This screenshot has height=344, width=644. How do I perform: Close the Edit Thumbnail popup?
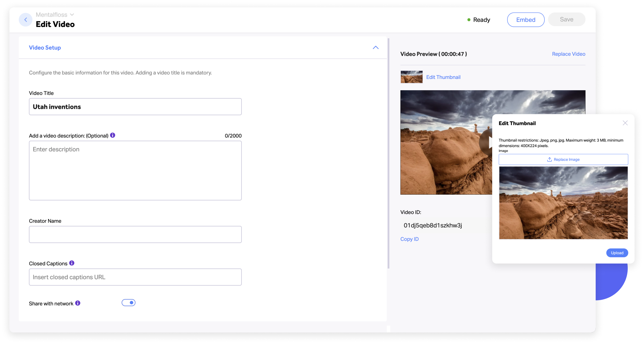tap(625, 123)
